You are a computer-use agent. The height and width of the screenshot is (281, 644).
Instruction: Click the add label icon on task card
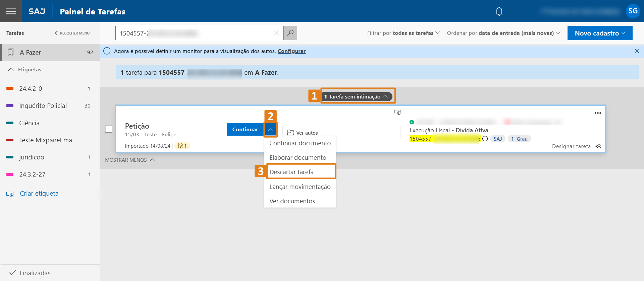pyautogui.click(x=397, y=113)
